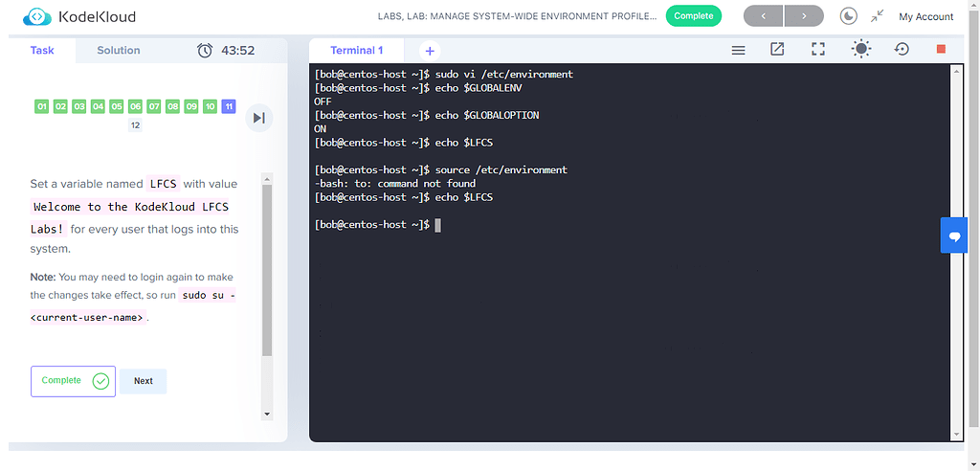The width and height of the screenshot is (980, 471).
Task: Switch to the Task tab
Action: click(42, 51)
